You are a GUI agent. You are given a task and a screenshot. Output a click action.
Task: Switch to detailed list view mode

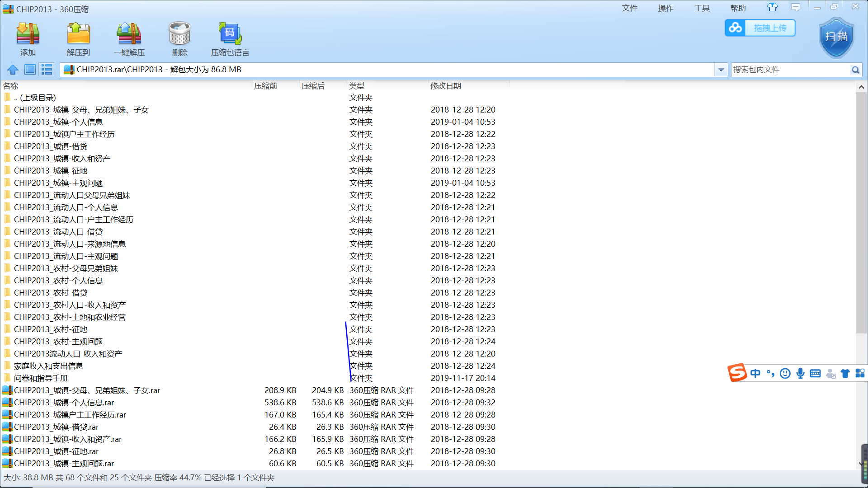(x=47, y=70)
